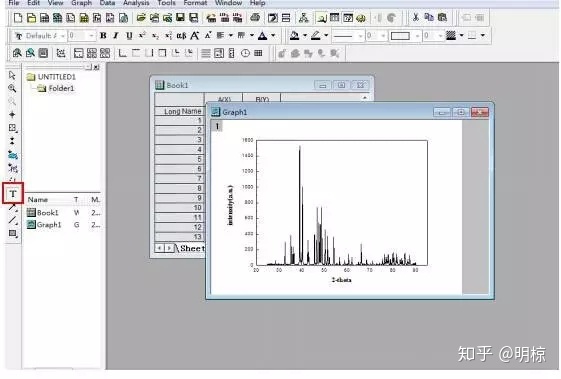
Task: Apply Subscript formatting
Action: click(155, 35)
